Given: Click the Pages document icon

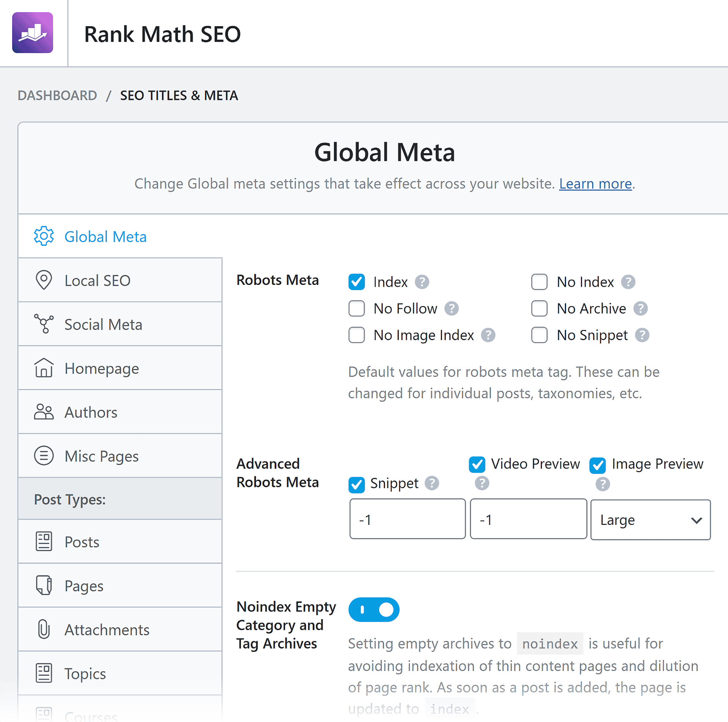Looking at the screenshot, I should coord(44,585).
